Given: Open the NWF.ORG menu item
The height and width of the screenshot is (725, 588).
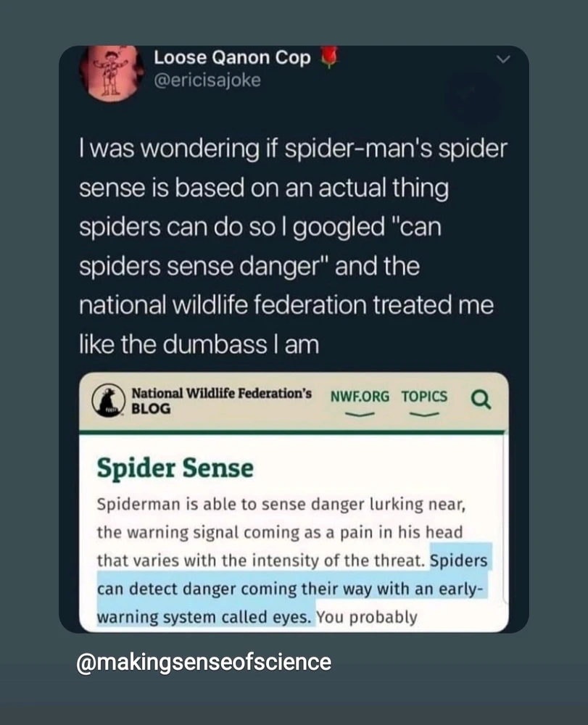Looking at the screenshot, I should pos(359,397).
